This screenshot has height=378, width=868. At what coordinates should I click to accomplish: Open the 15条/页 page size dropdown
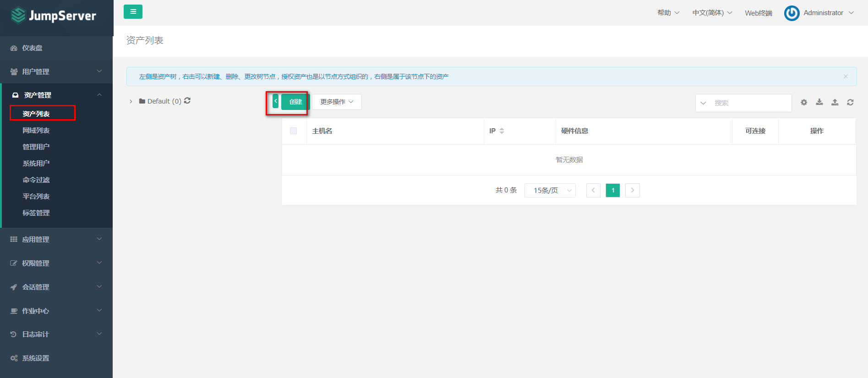coord(550,190)
